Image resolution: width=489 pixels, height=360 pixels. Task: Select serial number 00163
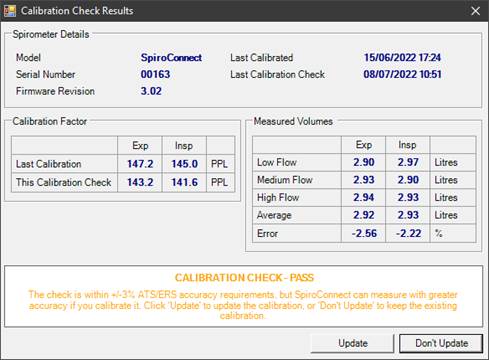(155, 74)
